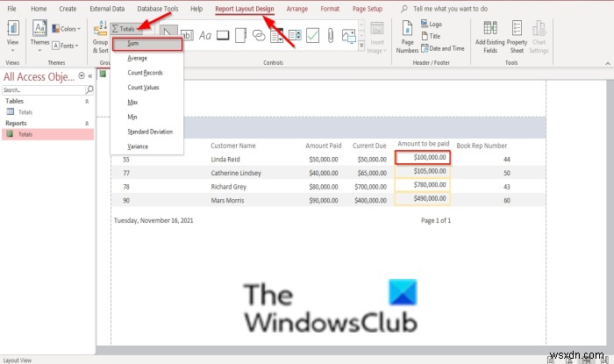Select the Check Box control icon
Viewport: 614px width, 364px height.
[312, 36]
